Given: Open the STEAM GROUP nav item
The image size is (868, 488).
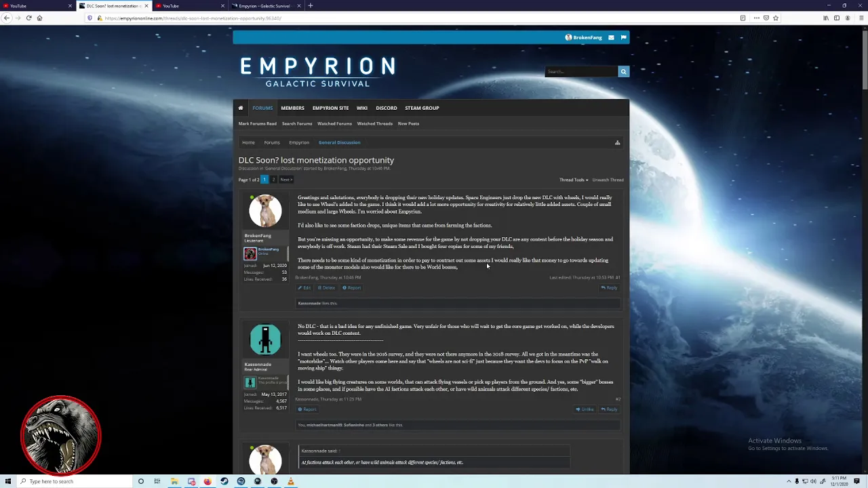Looking at the screenshot, I should [422, 108].
